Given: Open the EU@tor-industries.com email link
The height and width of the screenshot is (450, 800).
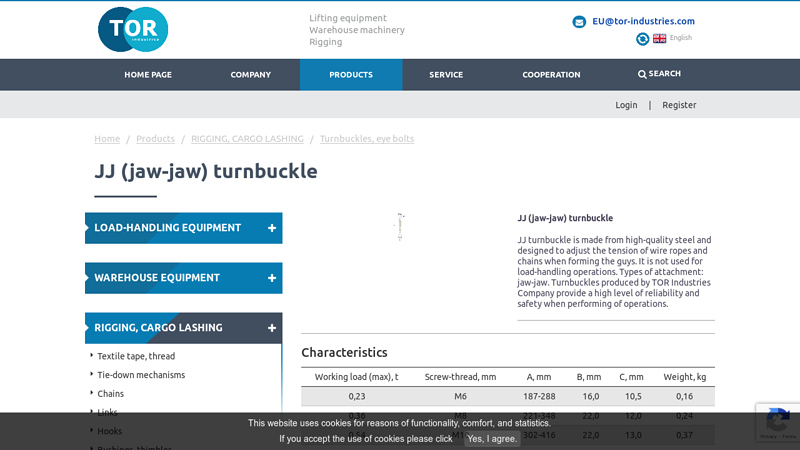Looking at the screenshot, I should 643,21.
